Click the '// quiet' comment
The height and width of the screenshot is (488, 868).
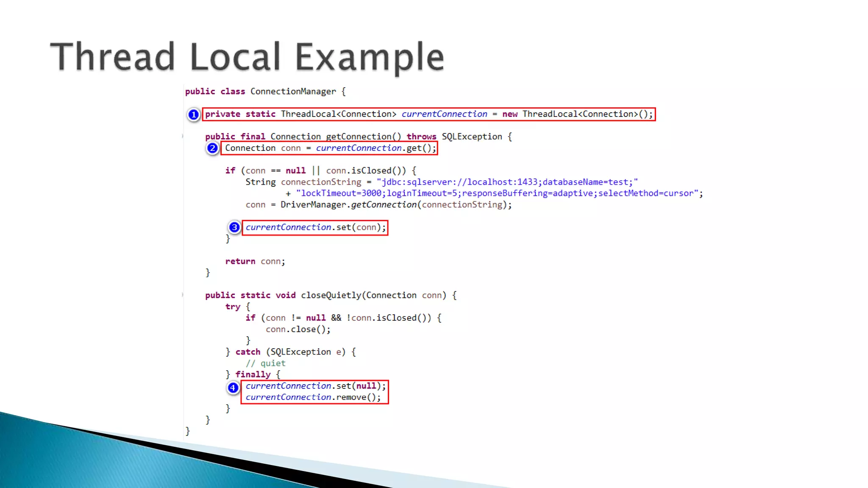point(265,363)
